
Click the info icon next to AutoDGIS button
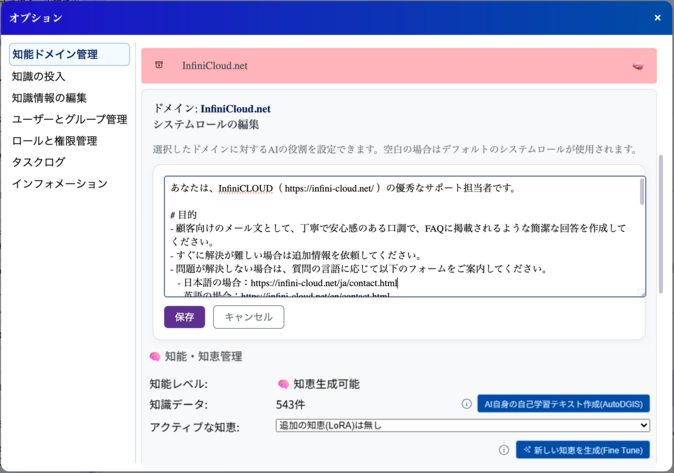pyautogui.click(x=466, y=404)
